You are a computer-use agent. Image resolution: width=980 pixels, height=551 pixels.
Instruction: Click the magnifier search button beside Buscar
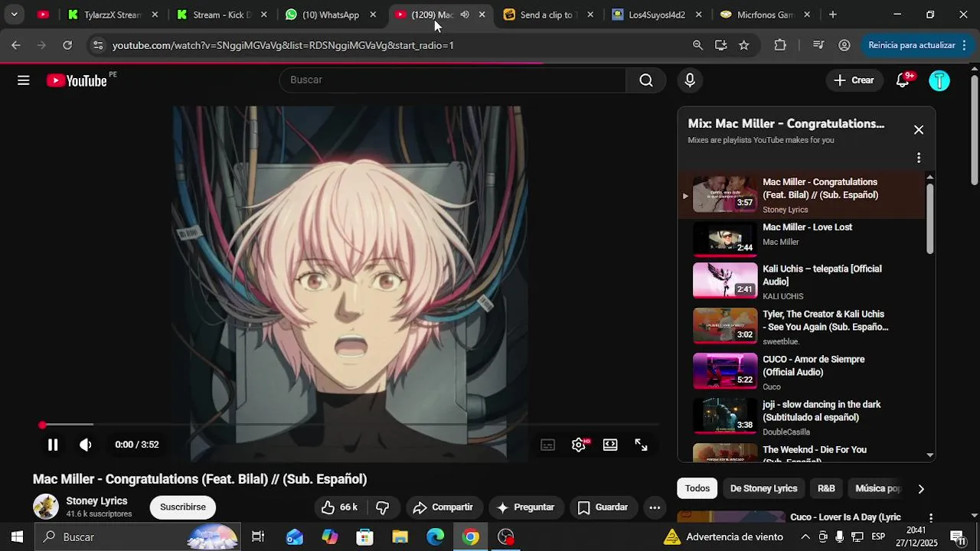point(645,80)
